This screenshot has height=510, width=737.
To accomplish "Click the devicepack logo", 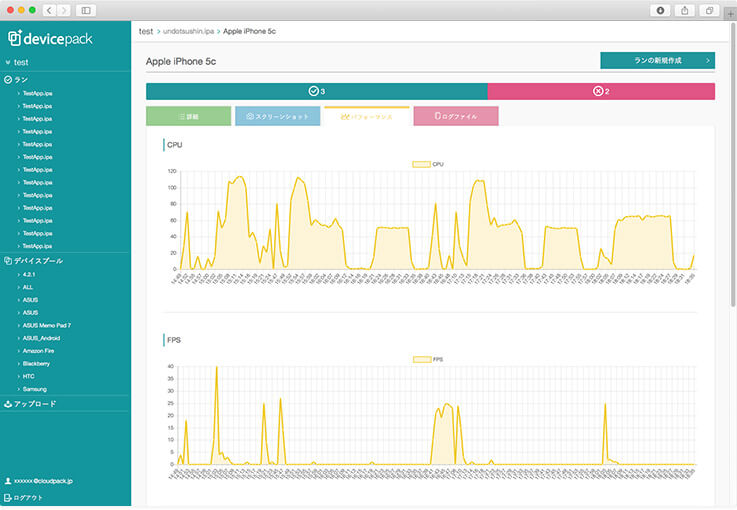I will pyautogui.click(x=50, y=39).
